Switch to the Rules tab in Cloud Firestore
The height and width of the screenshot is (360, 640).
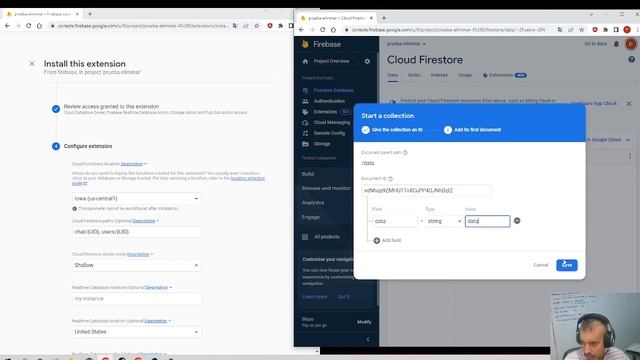(414, 75)
